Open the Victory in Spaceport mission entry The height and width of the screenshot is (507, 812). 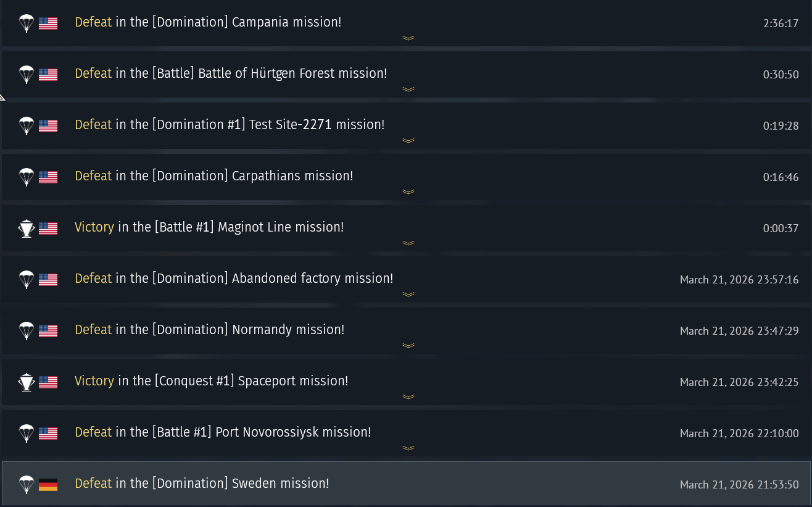(x=211, y=381)
